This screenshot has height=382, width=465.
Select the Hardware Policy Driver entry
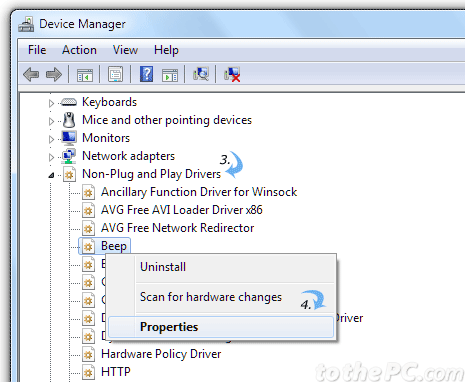[161, 354]
